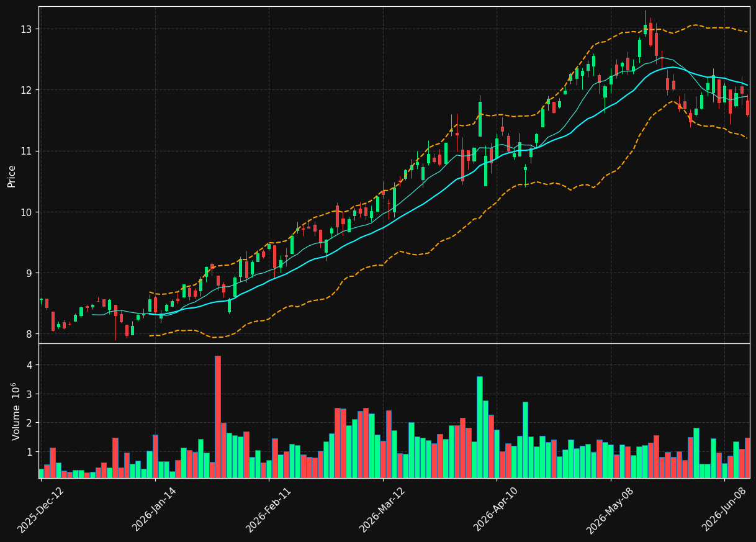
Task: Click the 2026-Jun-08 date label
Action: click(x=724, y=510)
